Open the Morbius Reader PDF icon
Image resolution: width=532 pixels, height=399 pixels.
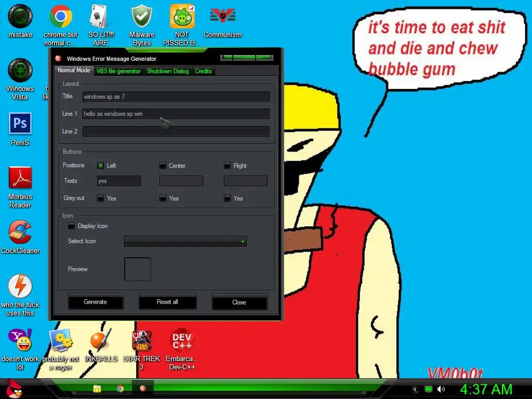click(20, 187)
